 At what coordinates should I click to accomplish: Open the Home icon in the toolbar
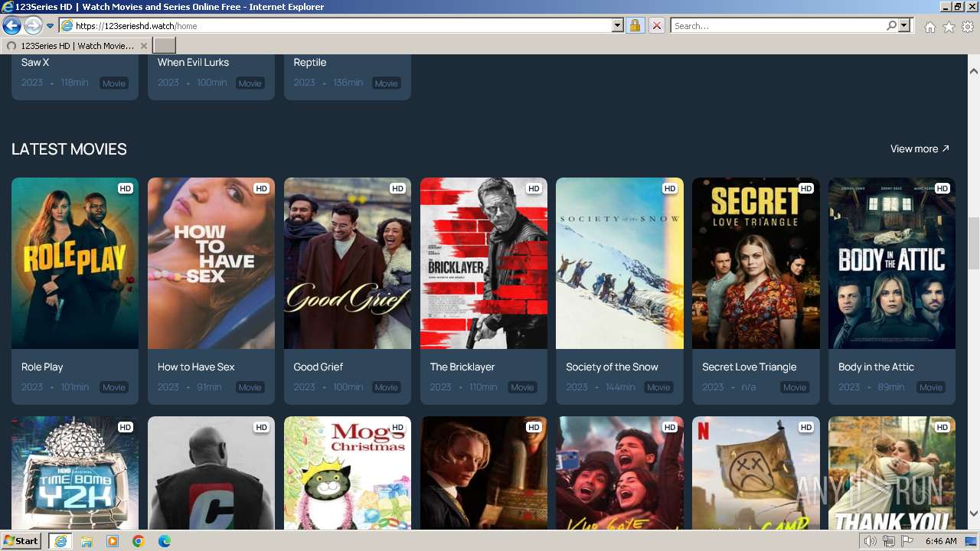pos(929,27)
